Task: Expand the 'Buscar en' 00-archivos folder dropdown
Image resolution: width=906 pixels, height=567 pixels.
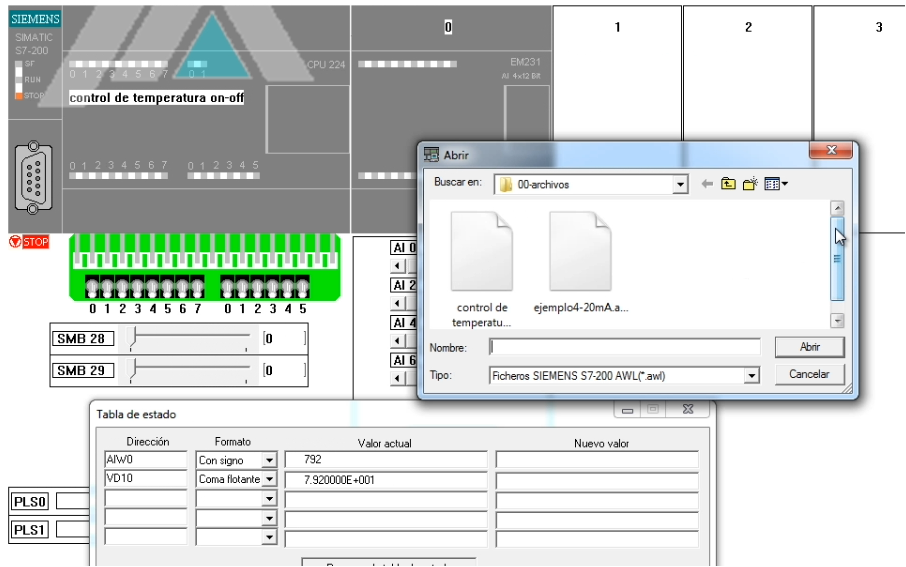Action: tap(680, 184)
